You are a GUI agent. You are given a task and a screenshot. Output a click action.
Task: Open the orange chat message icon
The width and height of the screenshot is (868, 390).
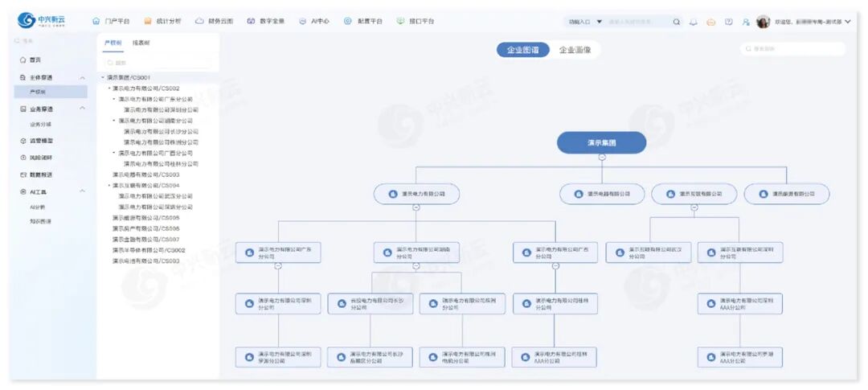tap(710, 22)
